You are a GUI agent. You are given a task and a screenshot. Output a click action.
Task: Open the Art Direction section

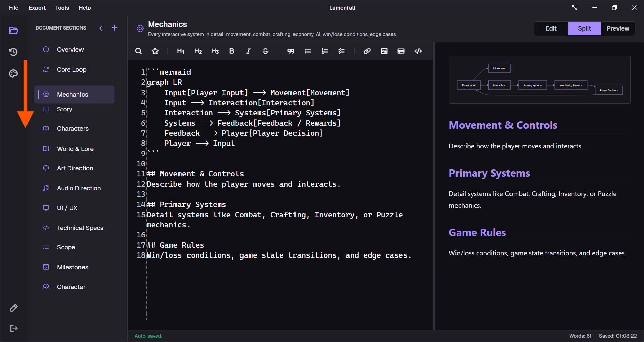pyautogui.click(x=74, y=168)
